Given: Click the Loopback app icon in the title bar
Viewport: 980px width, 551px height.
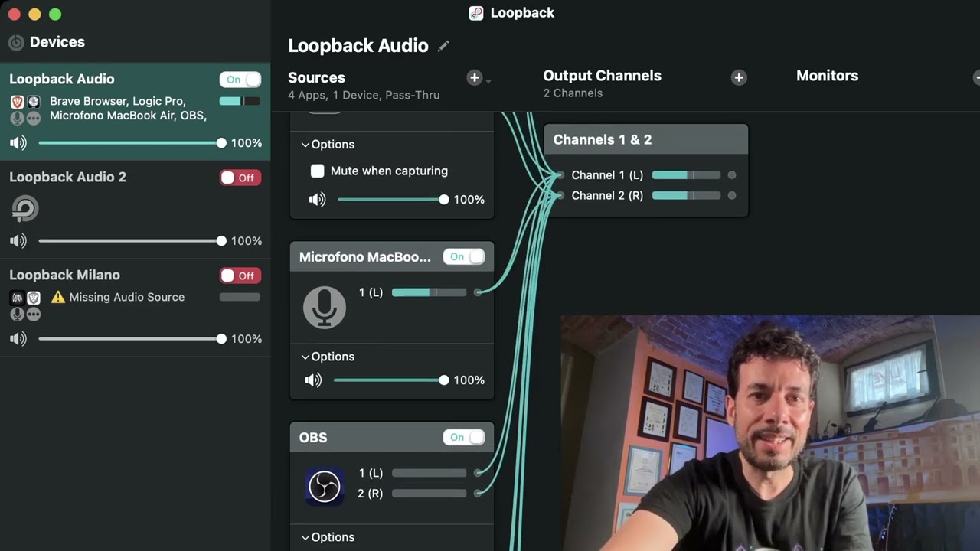Looking at the screenshot, I should click(x=476, y=13).
